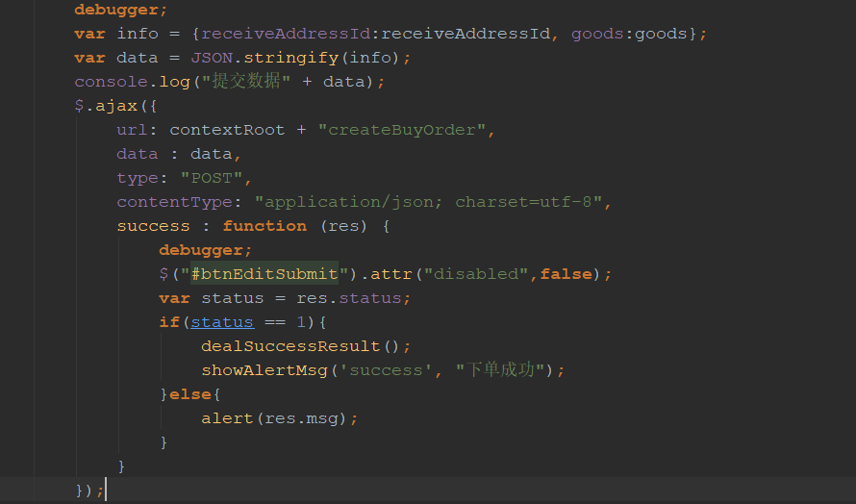
Task: Click the underlined status in the if condition
Action: 222,322
